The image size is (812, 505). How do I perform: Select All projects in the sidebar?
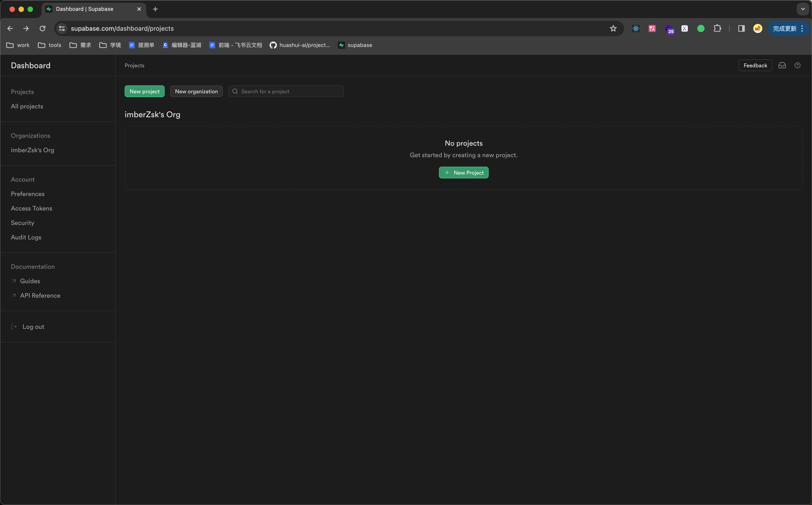27,106
